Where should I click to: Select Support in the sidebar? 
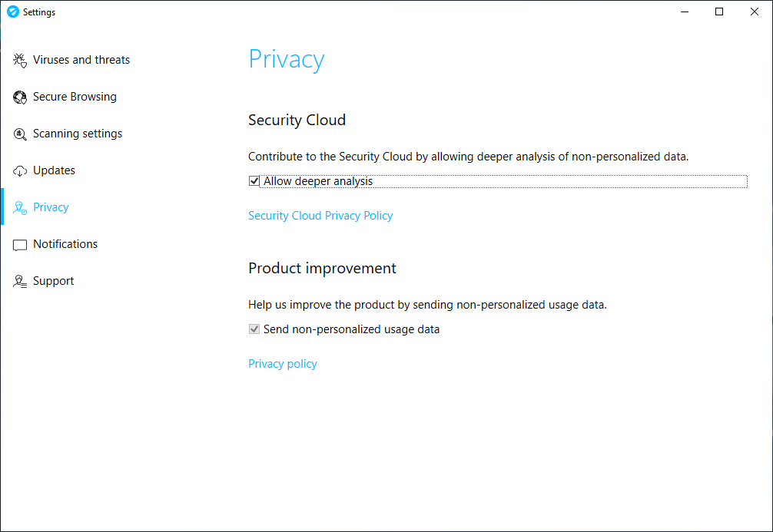(54, 281)
